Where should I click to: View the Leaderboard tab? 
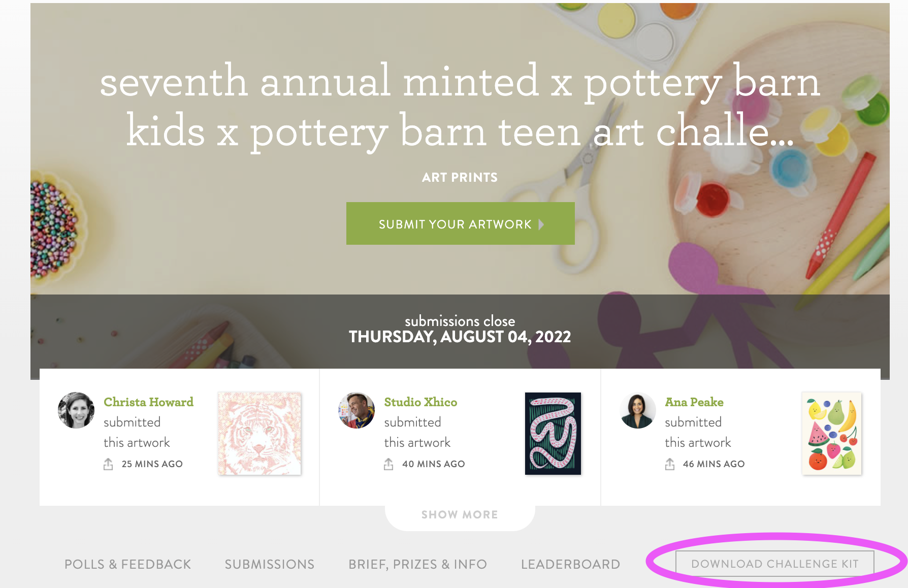(570, 564)
